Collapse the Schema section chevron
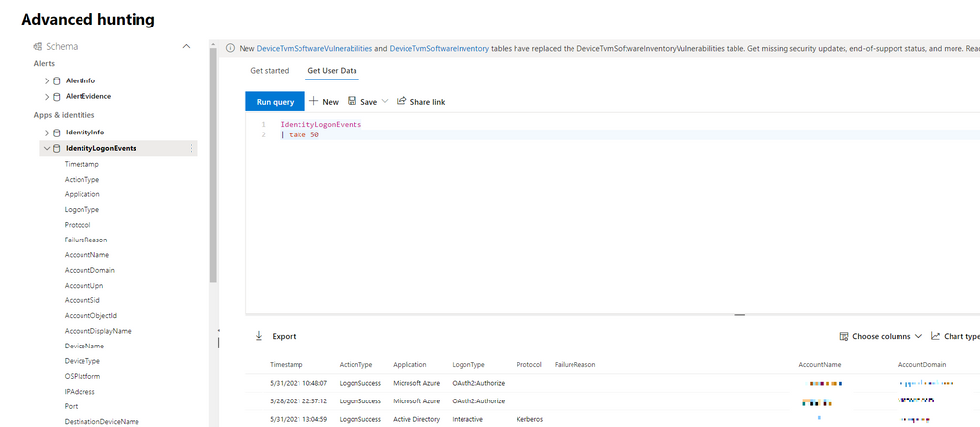The image size is (980, 427). point(186,47)
